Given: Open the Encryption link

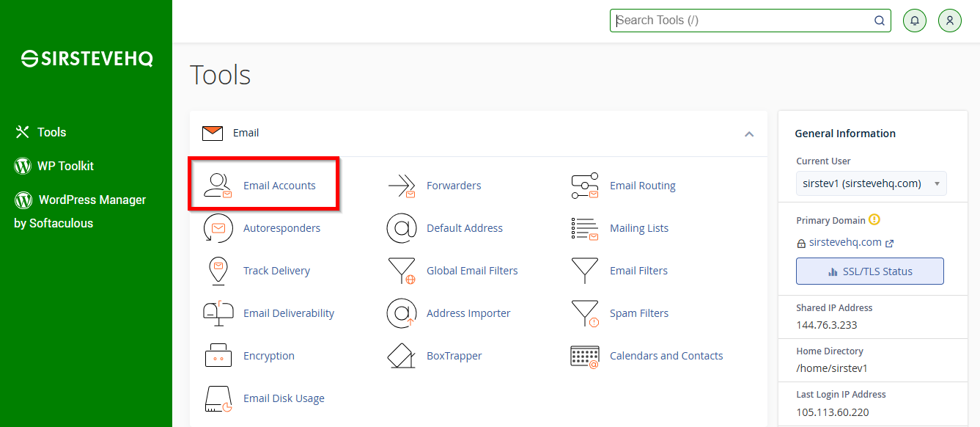Looking at the screenshot, I should (269, 356).
